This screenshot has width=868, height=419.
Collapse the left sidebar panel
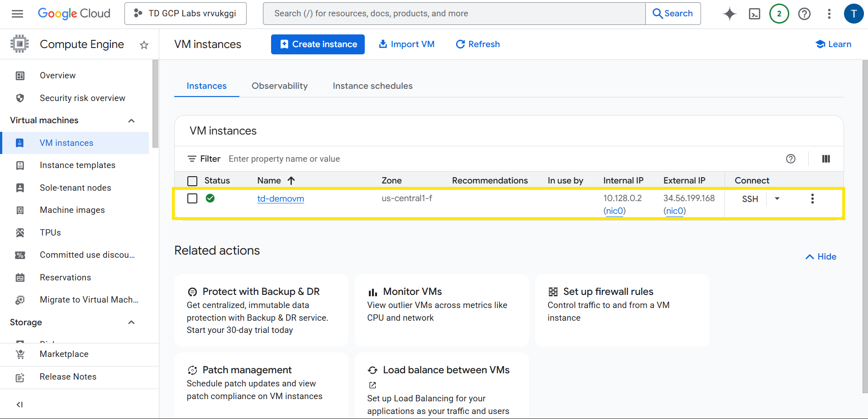(19, 405)
